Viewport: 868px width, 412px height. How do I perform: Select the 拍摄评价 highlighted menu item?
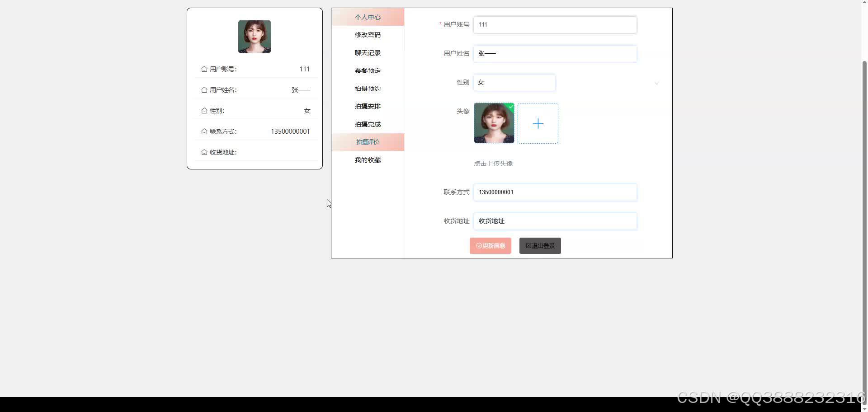368,142
